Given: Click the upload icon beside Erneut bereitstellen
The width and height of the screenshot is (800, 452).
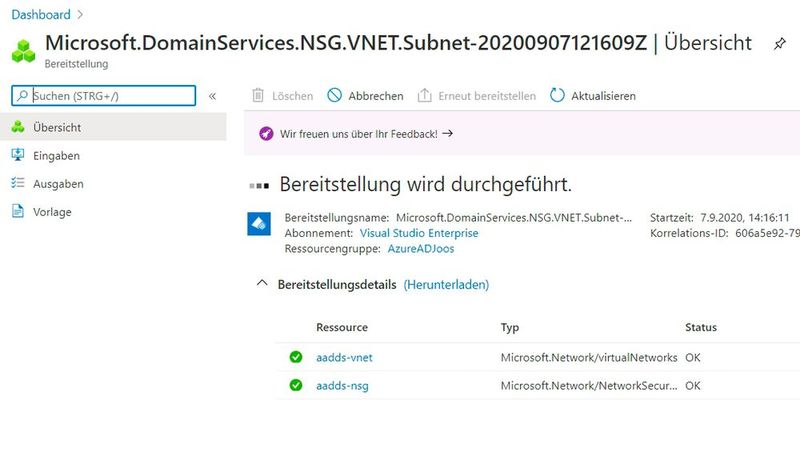Looking at the screenshot, I should point(424,95).
